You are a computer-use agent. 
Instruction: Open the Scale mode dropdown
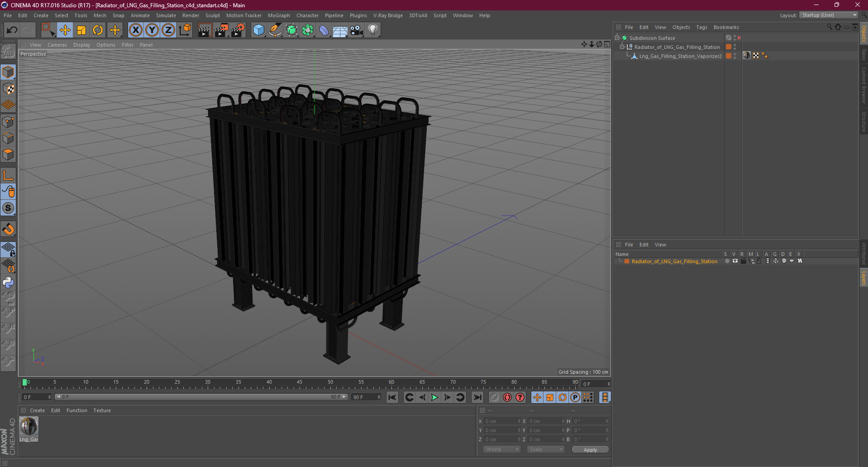pos(545,449)
